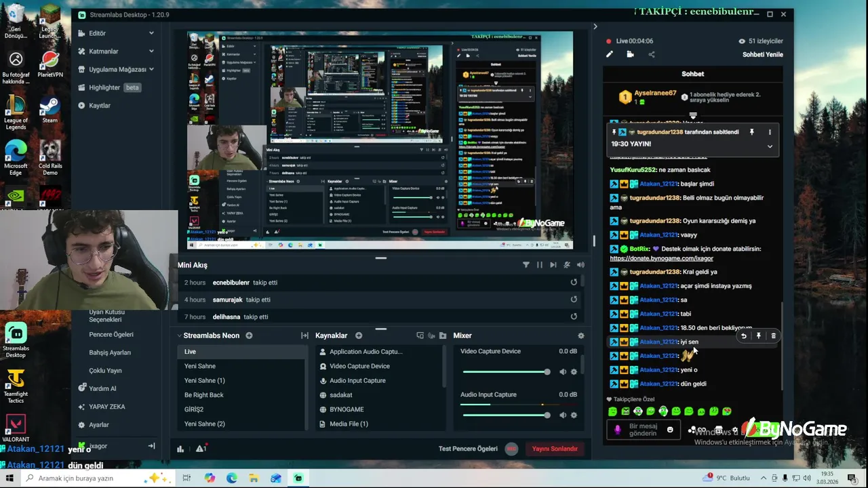Adjust the Video Capture Device volume slider
Viewport: 868px width, 488px height.
pos(506,371)
